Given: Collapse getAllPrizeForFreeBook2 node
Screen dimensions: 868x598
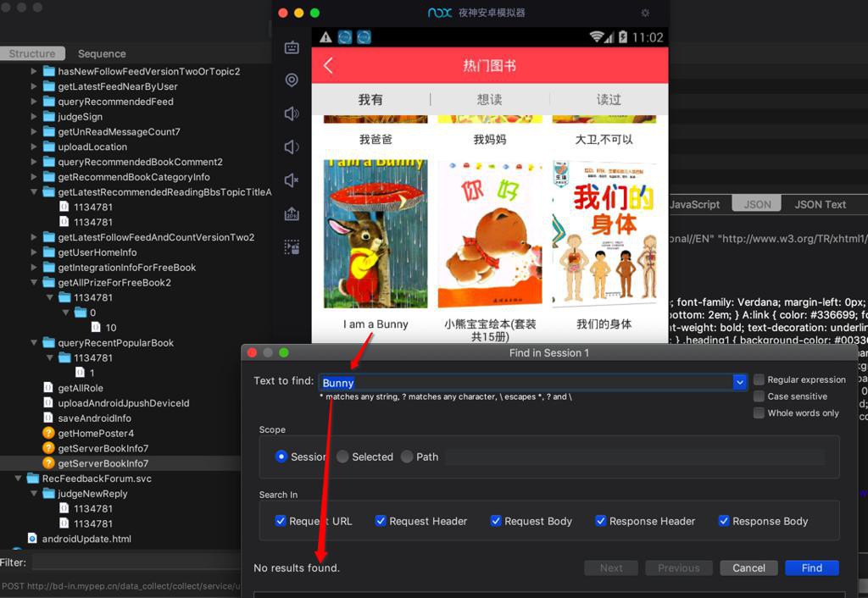Looking at the screenshot, I should coord(34,282).
